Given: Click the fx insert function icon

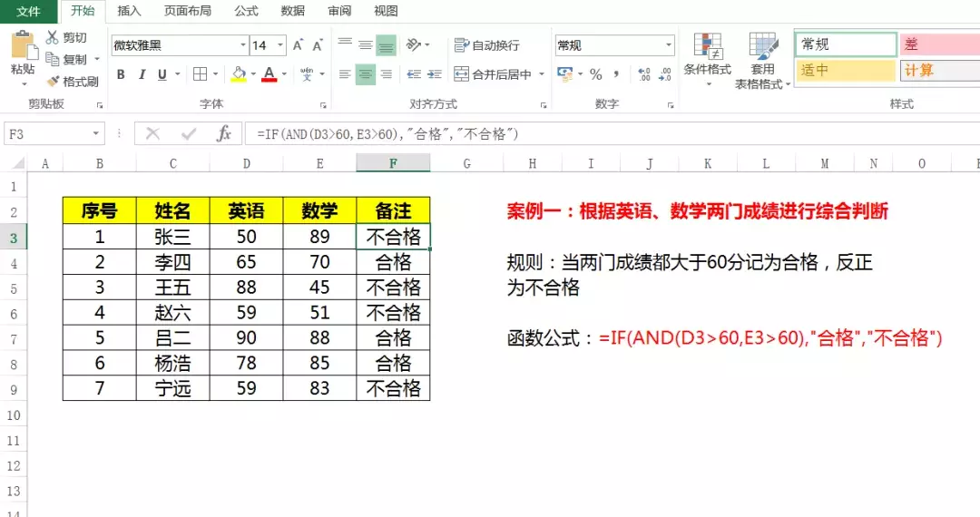Looking at the screenshot, I should (x=224, y=133).
